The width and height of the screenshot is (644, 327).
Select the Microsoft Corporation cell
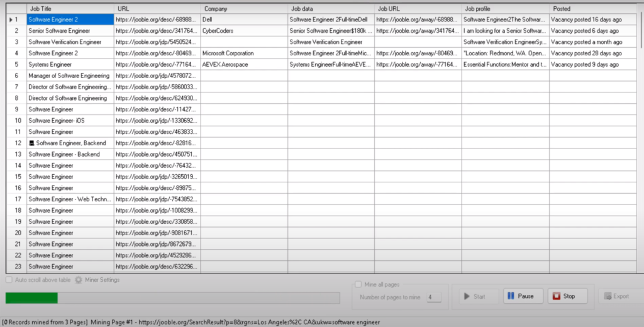243,53
